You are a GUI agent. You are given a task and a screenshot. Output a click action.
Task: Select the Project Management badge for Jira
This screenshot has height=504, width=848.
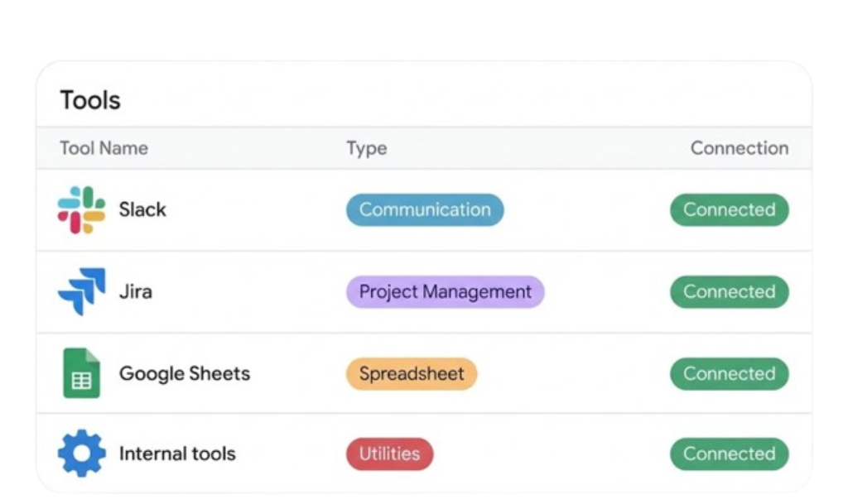click(445, 291)
